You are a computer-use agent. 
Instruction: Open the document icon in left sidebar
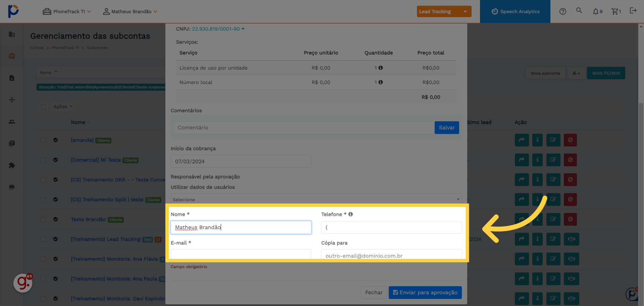point(12,78)
